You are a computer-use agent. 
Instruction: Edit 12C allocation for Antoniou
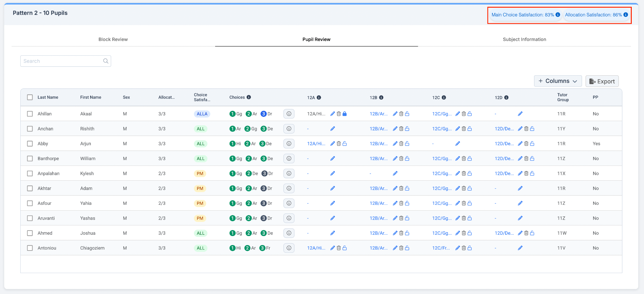458,248
